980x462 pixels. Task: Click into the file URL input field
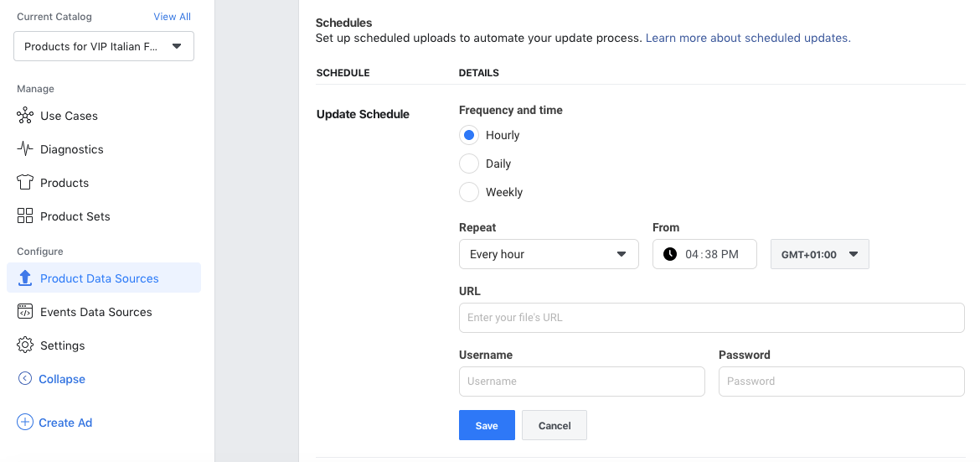pyautogui.click(x=712, y=318)
